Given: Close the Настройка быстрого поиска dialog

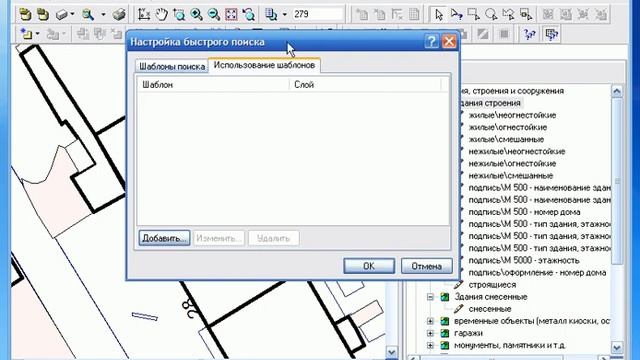Looking at the screenshot, I should 449,41.
